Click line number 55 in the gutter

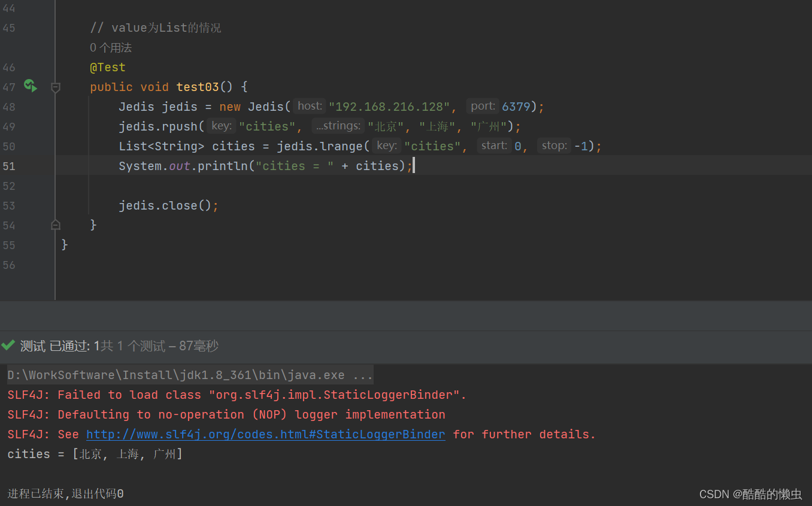9,245
